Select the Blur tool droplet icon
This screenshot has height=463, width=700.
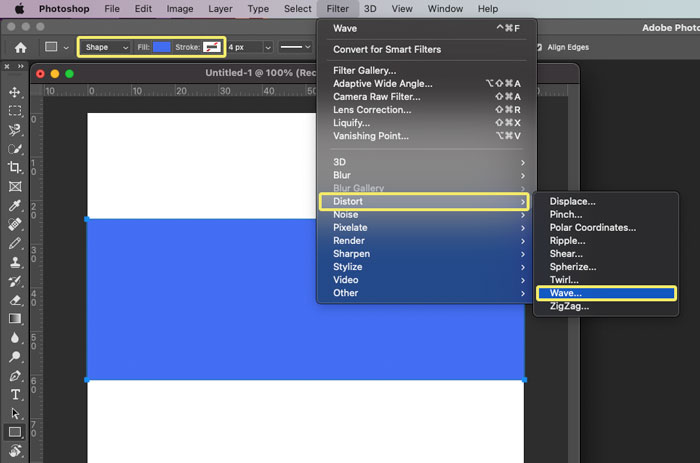(x=15, y=338)
